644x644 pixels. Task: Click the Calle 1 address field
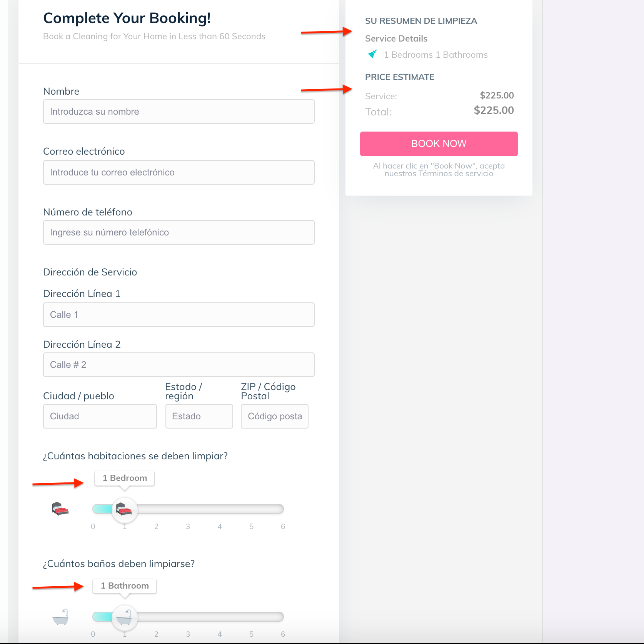(179, 315)
